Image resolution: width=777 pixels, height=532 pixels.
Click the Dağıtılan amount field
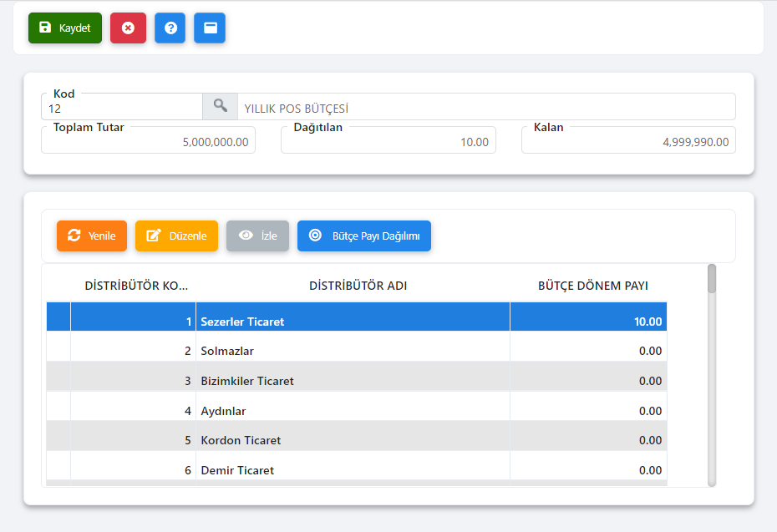(x=388, y=141)
